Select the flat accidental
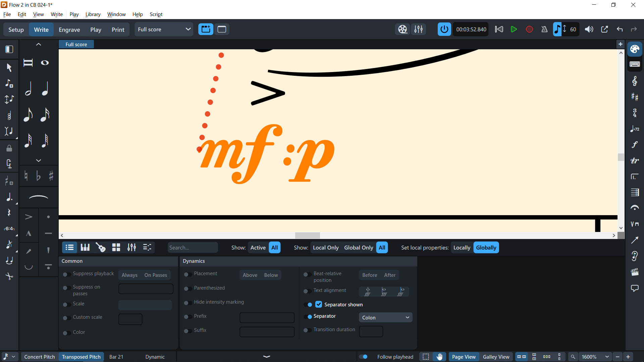 point(38,176)
